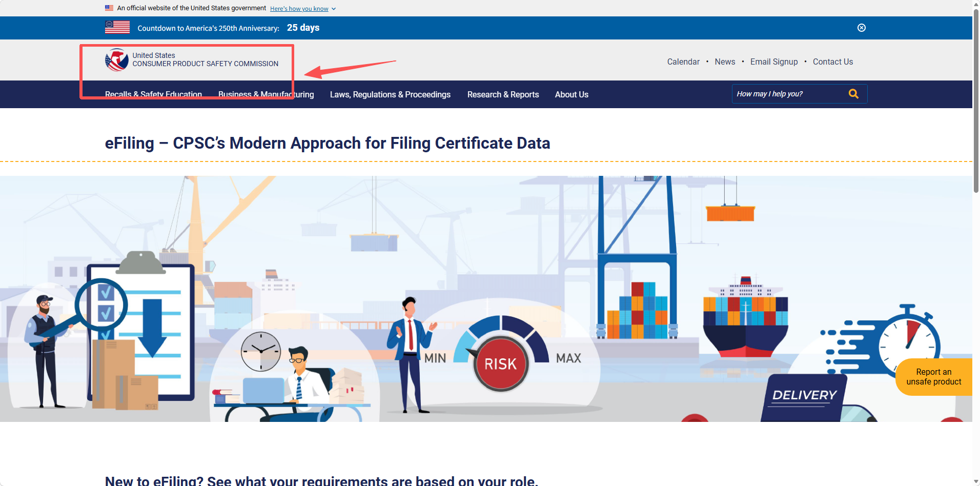Open the Business & Manufacturing menu
The image size is (980, 486).
coord(266,94)
